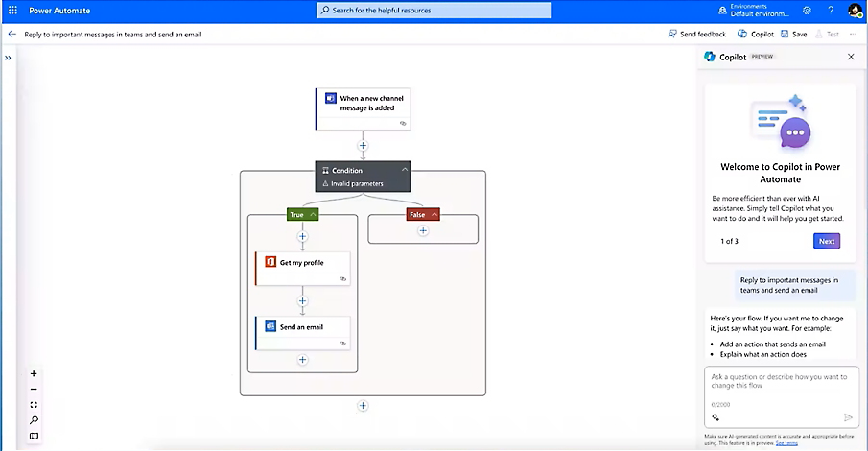
Task: Collapse the False branch
Action: (434, 215)
